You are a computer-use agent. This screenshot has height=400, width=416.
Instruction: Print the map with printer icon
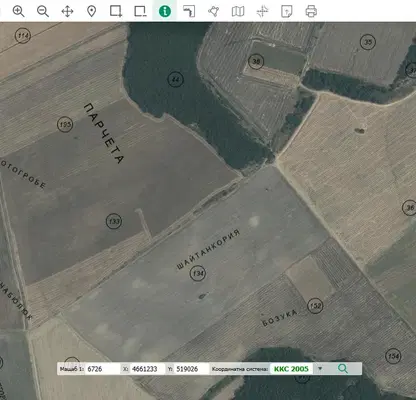point(311,11)
